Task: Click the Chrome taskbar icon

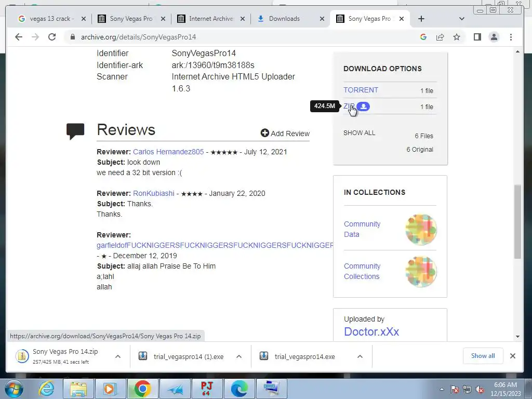Action: pos(142,389)
